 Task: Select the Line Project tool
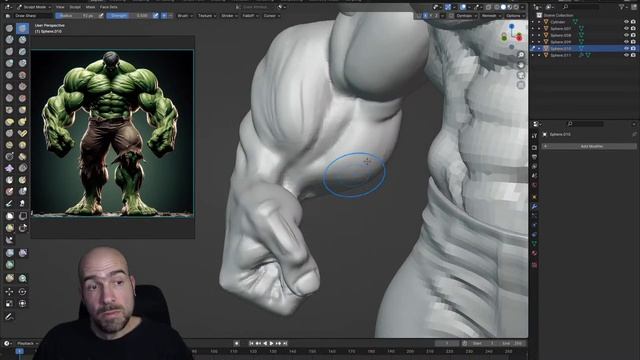9,240
